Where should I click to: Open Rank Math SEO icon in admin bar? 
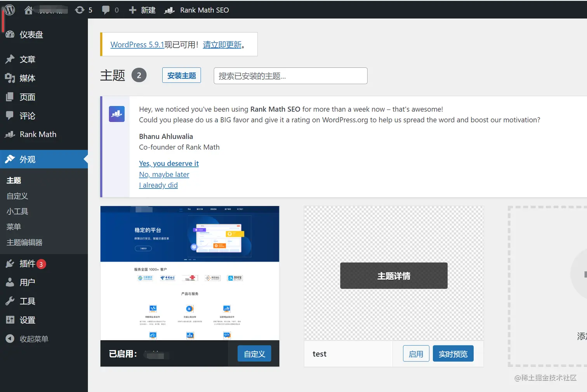169,10
